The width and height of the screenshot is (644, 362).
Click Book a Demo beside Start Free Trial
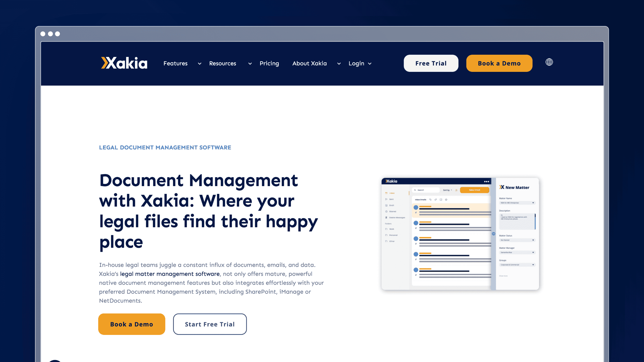coord(131,324)
